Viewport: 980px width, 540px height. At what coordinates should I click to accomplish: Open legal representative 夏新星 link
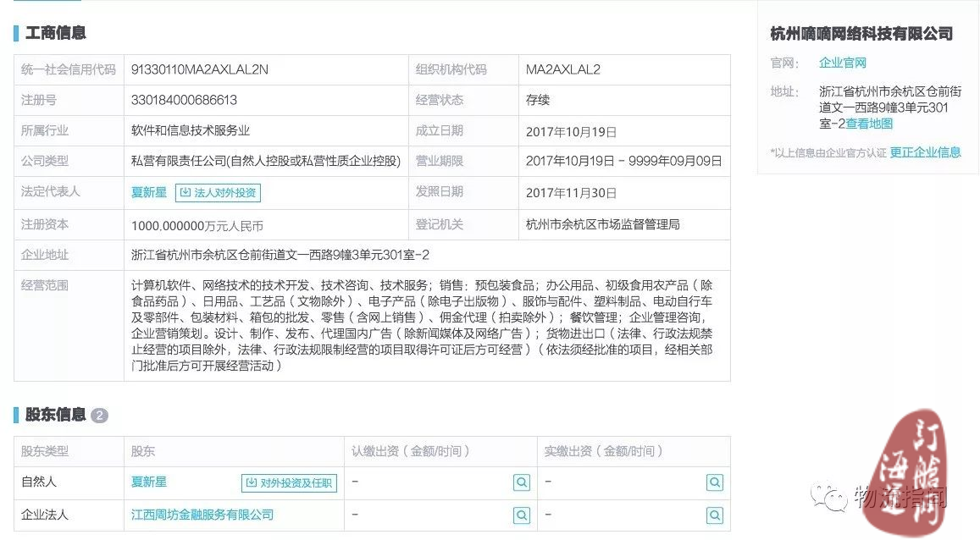pyautogui.click(x=149, y=192)
